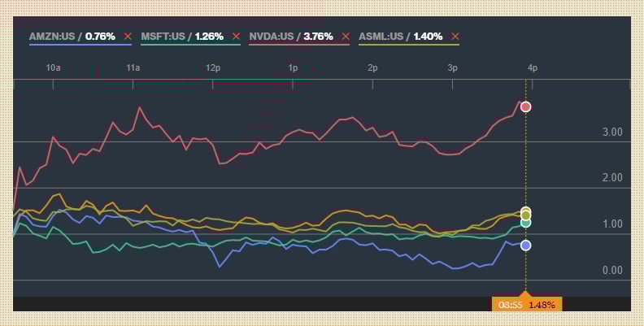Click the 4p time axis label
This screenshot has width=644, height=326.
click(533, 67)
